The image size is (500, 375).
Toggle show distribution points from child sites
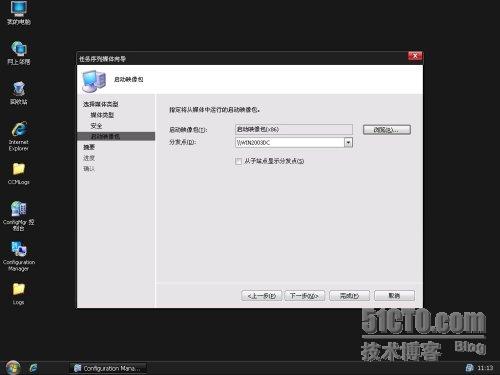(238, 161)
